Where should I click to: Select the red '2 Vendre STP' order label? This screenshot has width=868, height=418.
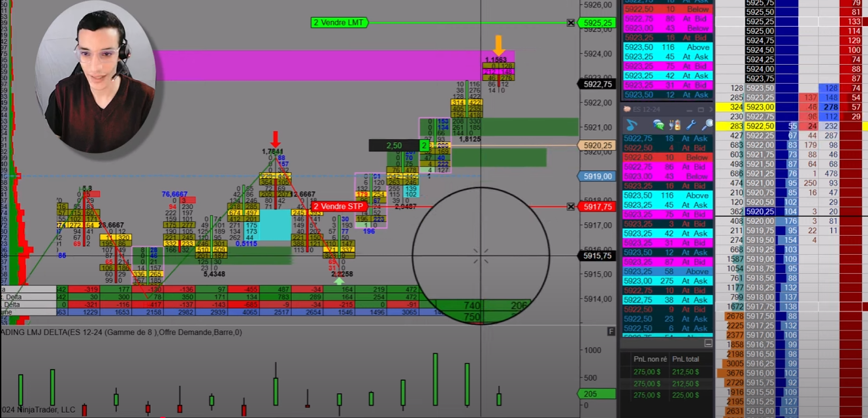tap(338, 206)
